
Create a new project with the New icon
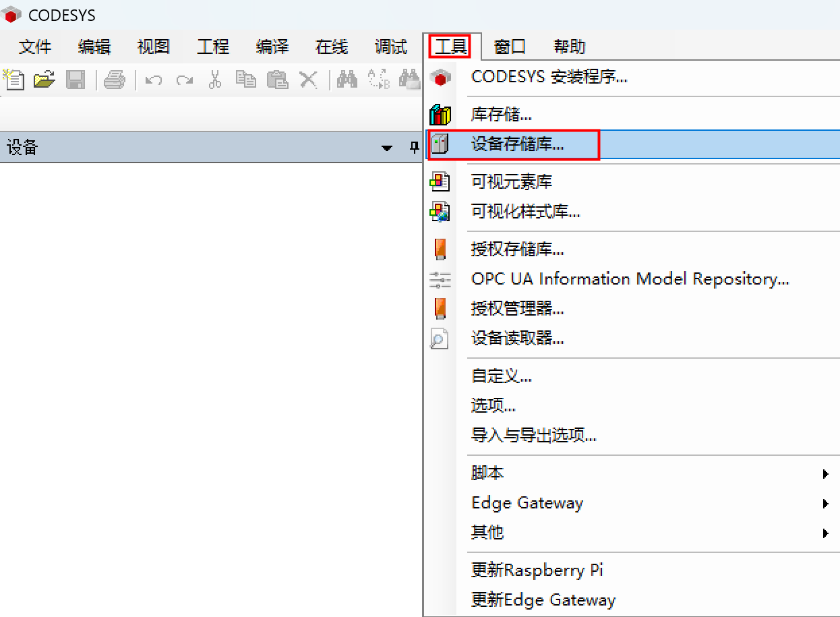(12, 79)
